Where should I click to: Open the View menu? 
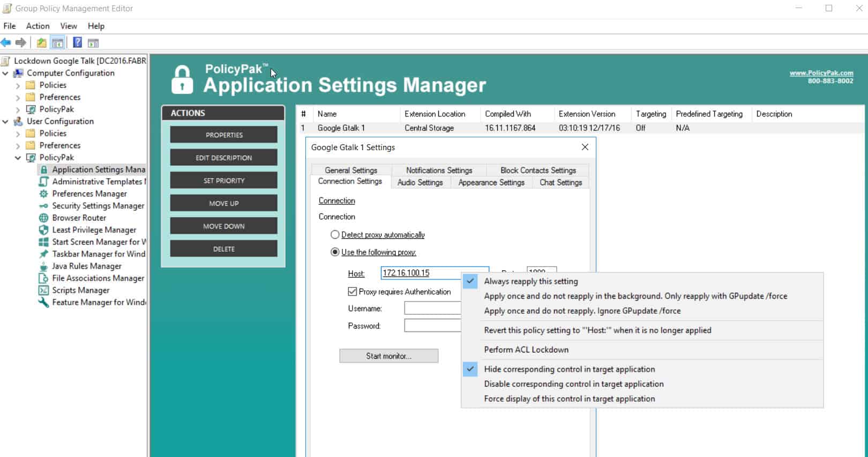(69, 26)
